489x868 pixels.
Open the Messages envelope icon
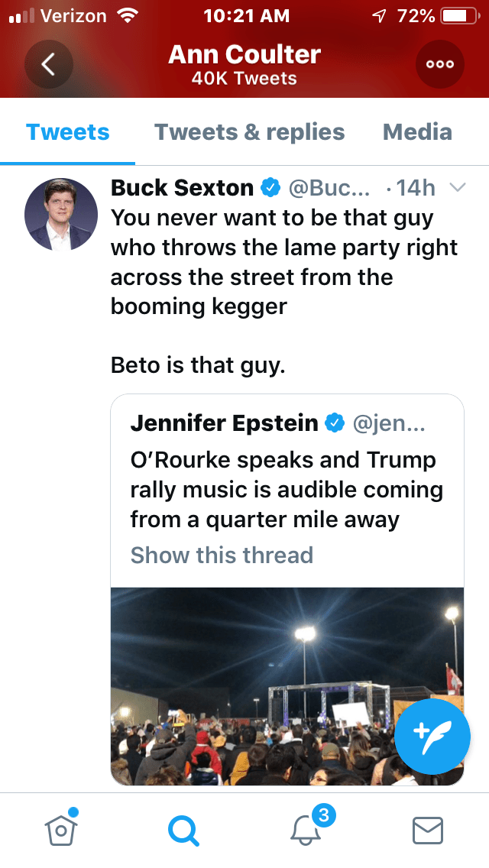pyautogui.click(x=428, y=830)
